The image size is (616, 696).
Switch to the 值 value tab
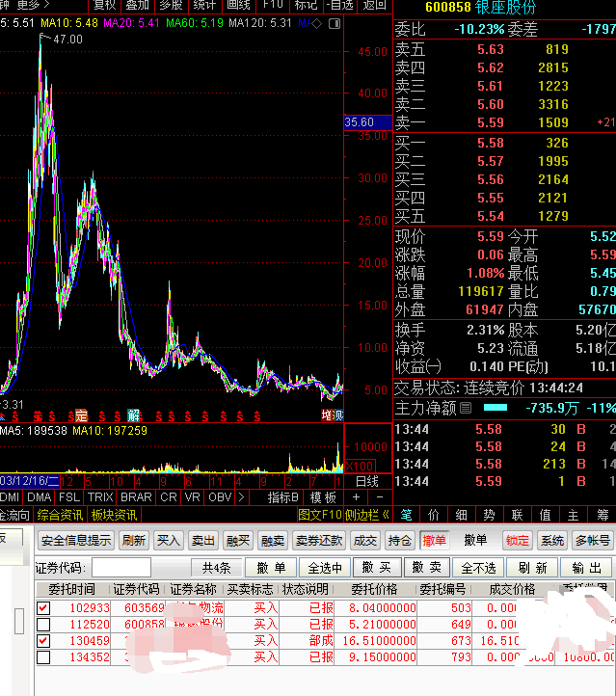(x=545, y=515)
